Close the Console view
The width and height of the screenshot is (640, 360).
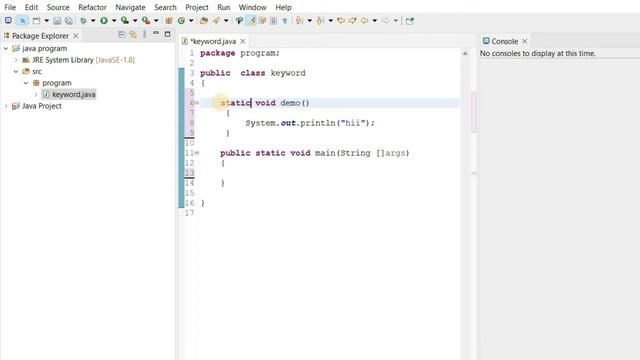click(x=525, y=41)
